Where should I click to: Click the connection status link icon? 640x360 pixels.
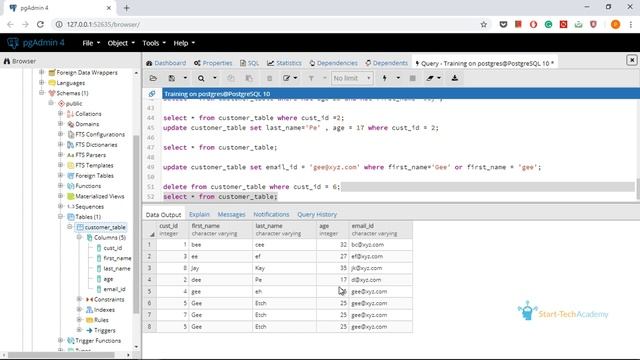pyautogui.click(x=152, y=94)
